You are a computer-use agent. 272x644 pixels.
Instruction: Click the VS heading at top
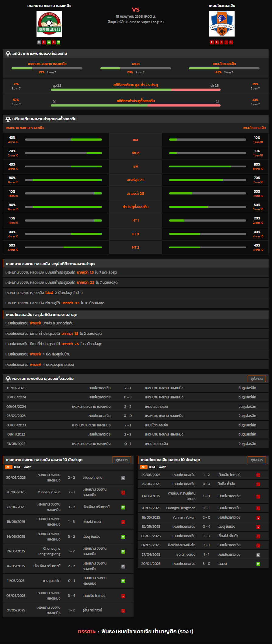click(x=136, y=9)
